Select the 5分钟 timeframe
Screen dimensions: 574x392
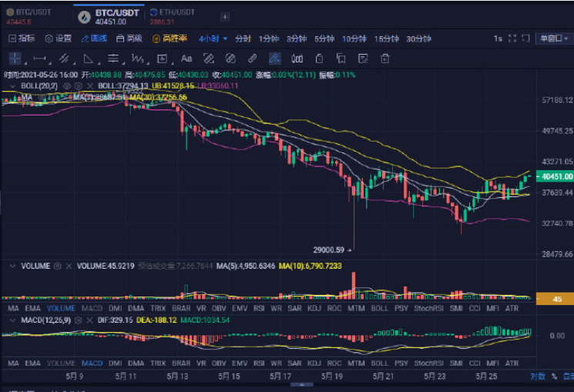[x=324, y=39]
